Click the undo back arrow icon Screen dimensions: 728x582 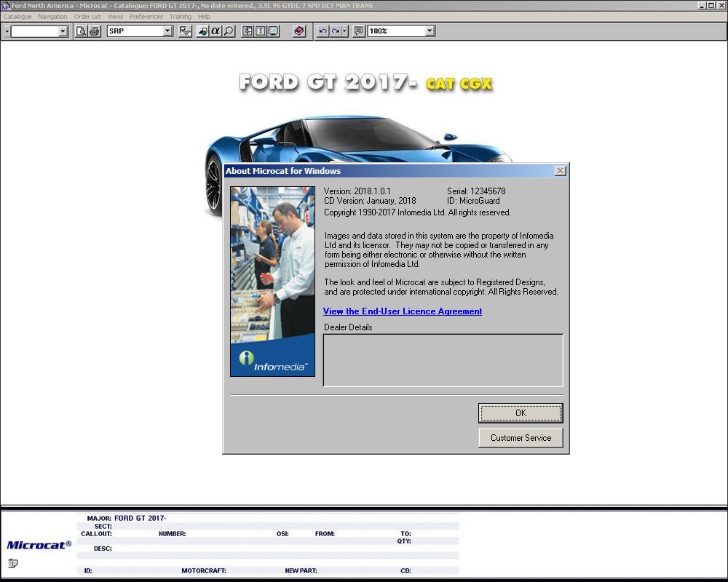(323, 31)
